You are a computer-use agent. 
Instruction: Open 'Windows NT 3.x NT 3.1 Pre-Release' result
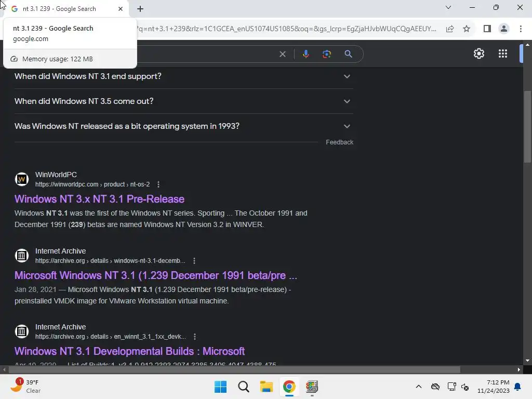click(99, 199)
